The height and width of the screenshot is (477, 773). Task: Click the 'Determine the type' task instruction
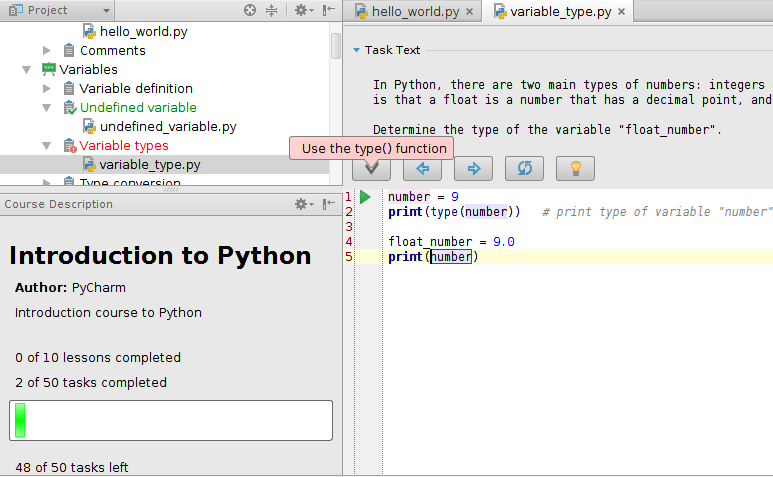coord(547,130)
